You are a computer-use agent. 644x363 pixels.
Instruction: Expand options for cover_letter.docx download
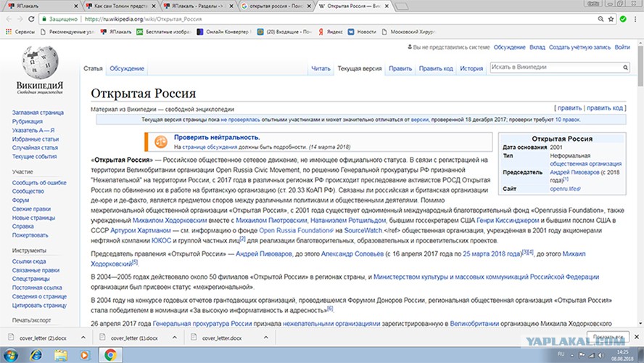pos(265,338)
